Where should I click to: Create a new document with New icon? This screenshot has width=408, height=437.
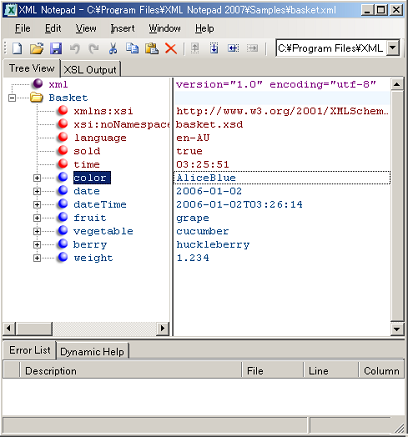click(x=17, y=48)
